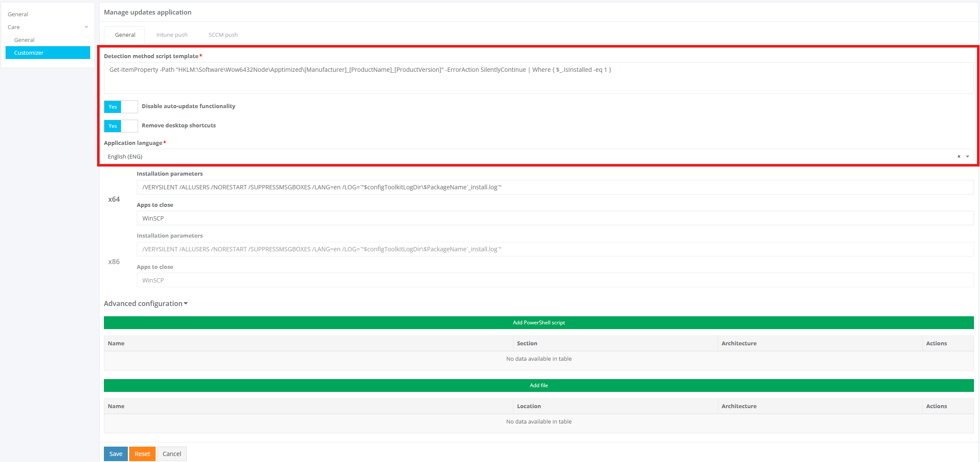Collapse the Care sidebar chevron
This screenshot has width=980, height=462.
click(86, 27)
